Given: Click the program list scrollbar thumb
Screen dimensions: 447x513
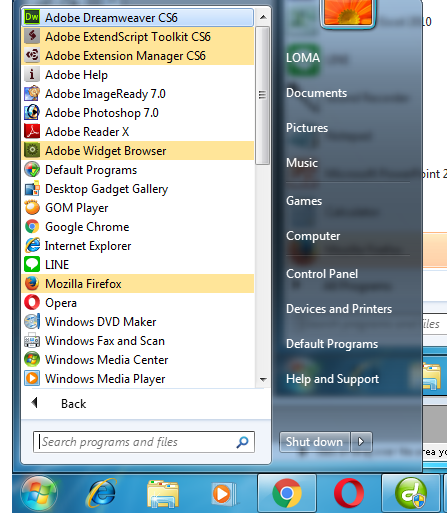Looking at the screenshot, I should (263, 95).
